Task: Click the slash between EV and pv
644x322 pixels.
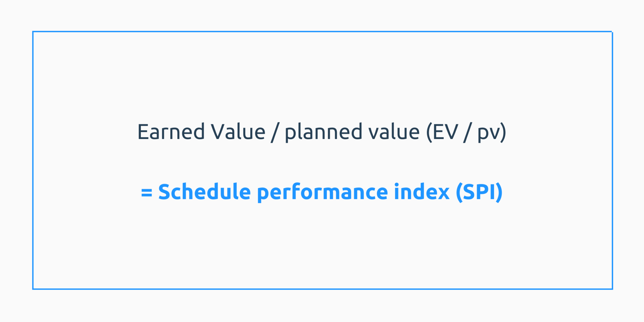Action: point(468,132)
